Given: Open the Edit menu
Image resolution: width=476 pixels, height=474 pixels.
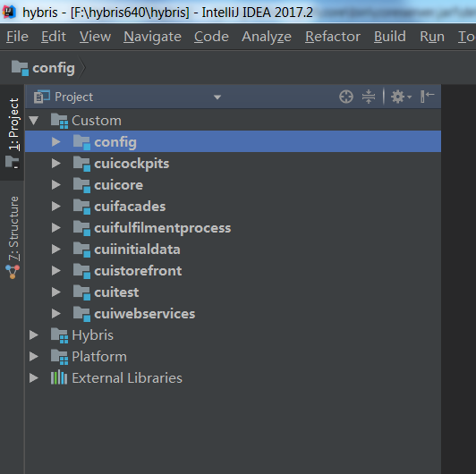Looking at the screenshot, I should tap(54, 37).
